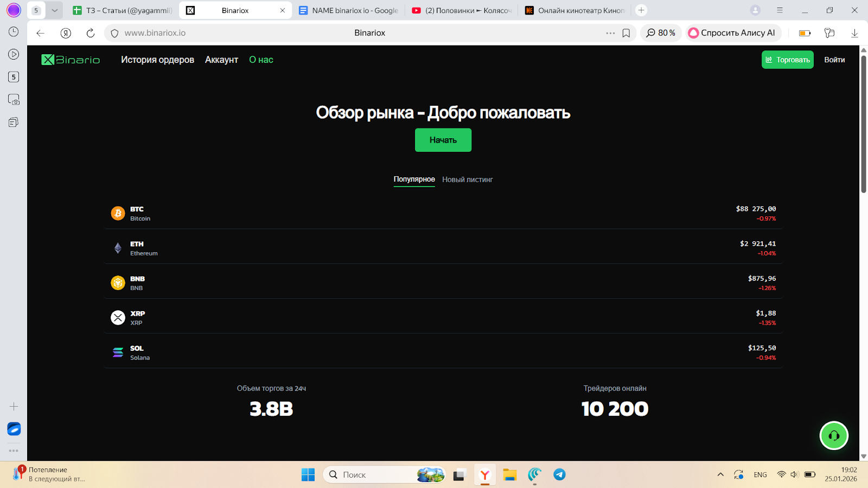Click the three-dots icon at sidebar bottom
This screenshot has width=868, height=488.
[x=14, y=451]
